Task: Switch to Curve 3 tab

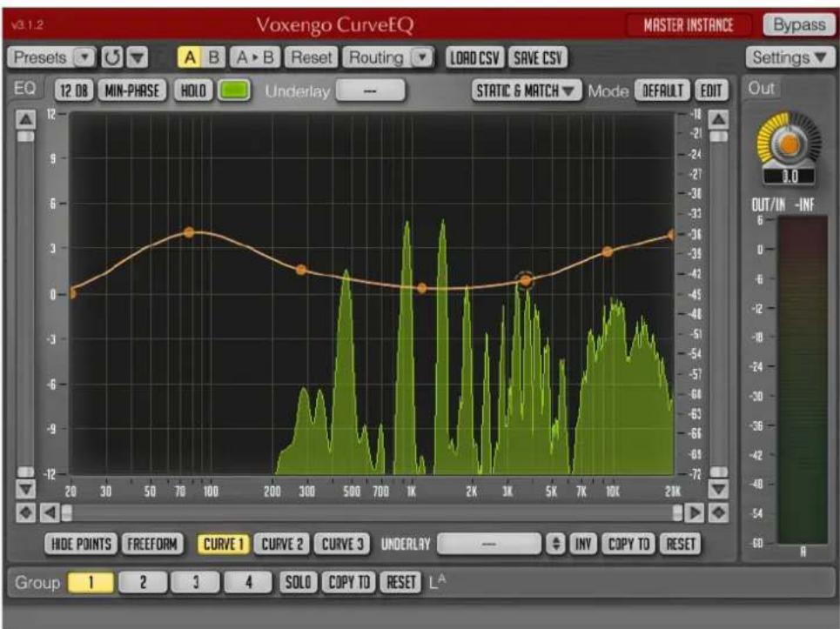Action: tap(342, 544)
